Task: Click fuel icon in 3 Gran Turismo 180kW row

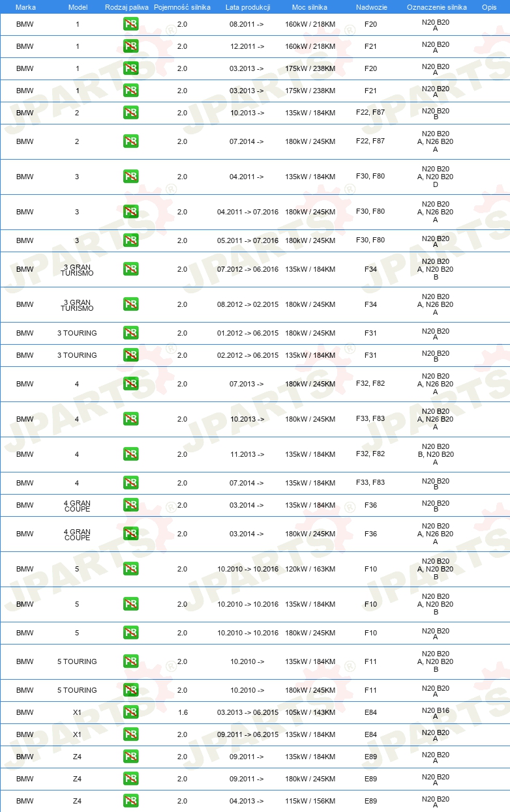Action: (130, 304)
